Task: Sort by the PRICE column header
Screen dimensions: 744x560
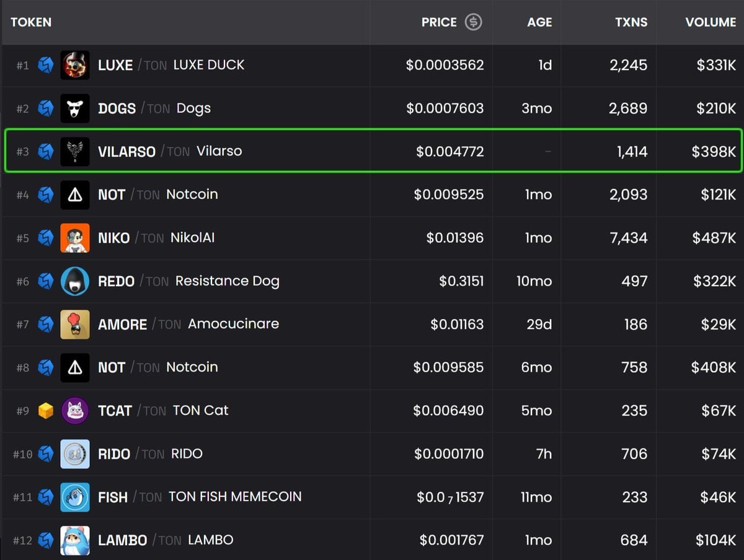Action: [439, 22]
